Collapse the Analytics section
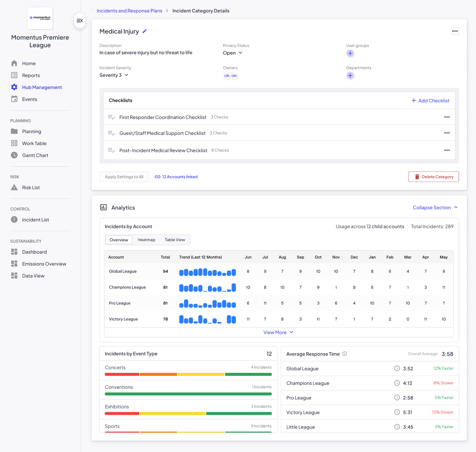 click(x=435, y=208)
